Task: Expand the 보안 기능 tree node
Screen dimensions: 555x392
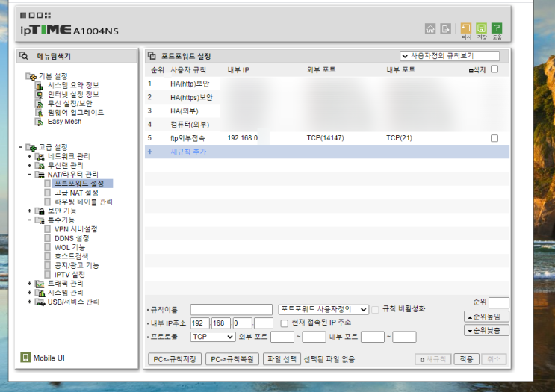Action: 29,211
